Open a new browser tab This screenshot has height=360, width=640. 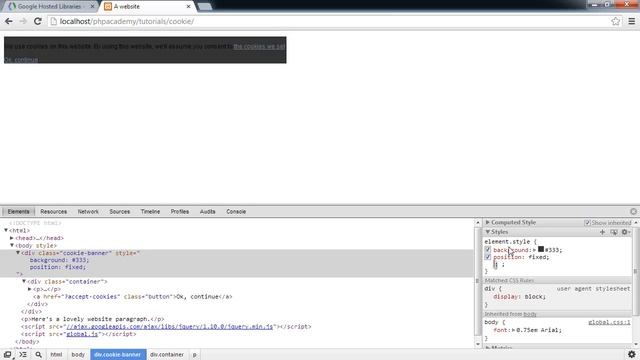204,7
